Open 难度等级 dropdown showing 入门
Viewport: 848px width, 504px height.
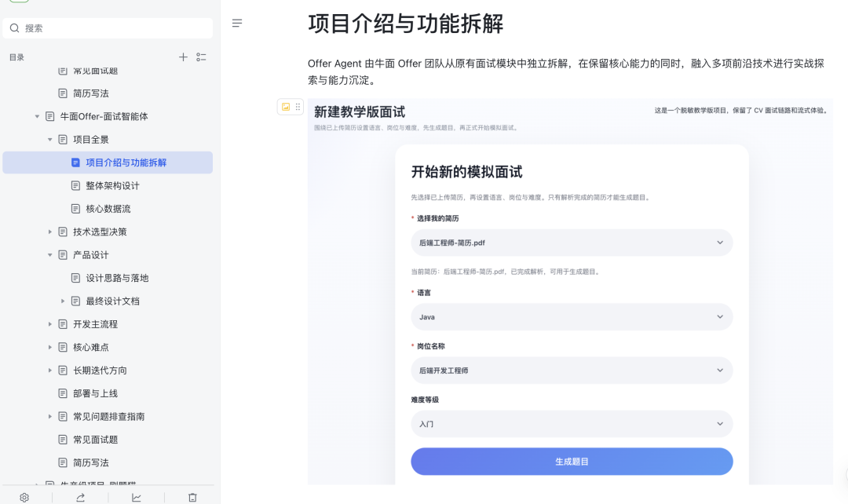pos(572,424)
